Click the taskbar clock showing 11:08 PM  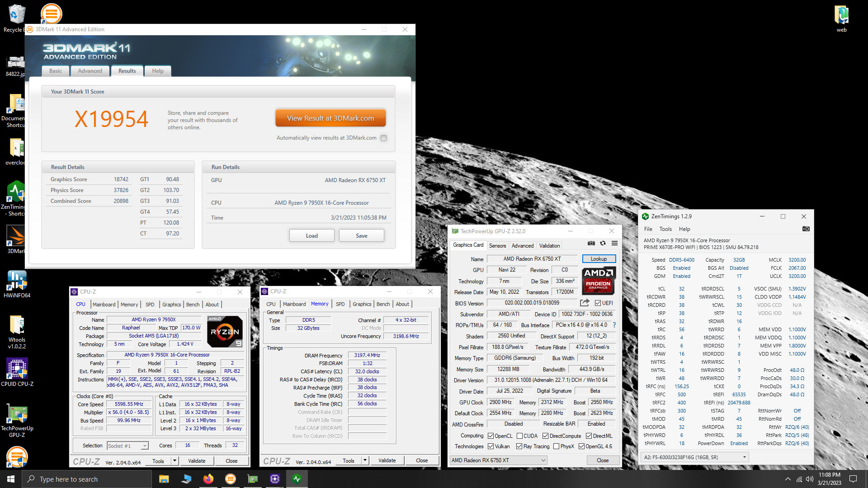[829, 479]
